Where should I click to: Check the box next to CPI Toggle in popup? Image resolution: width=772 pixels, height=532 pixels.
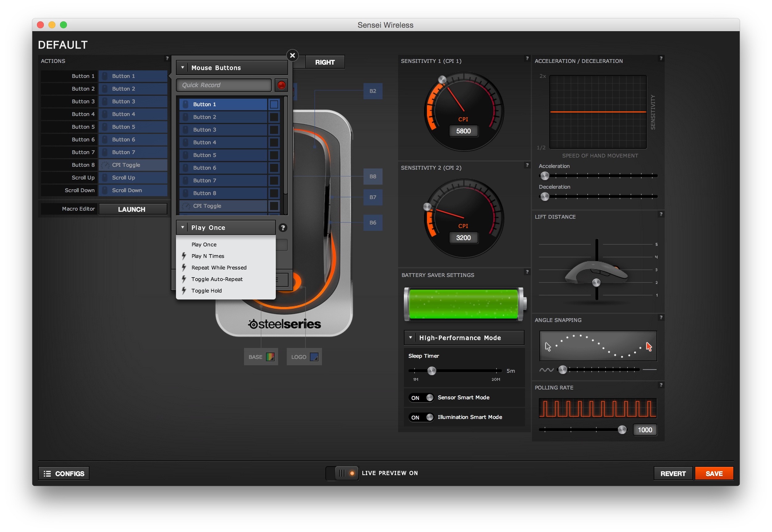(274, 206)
